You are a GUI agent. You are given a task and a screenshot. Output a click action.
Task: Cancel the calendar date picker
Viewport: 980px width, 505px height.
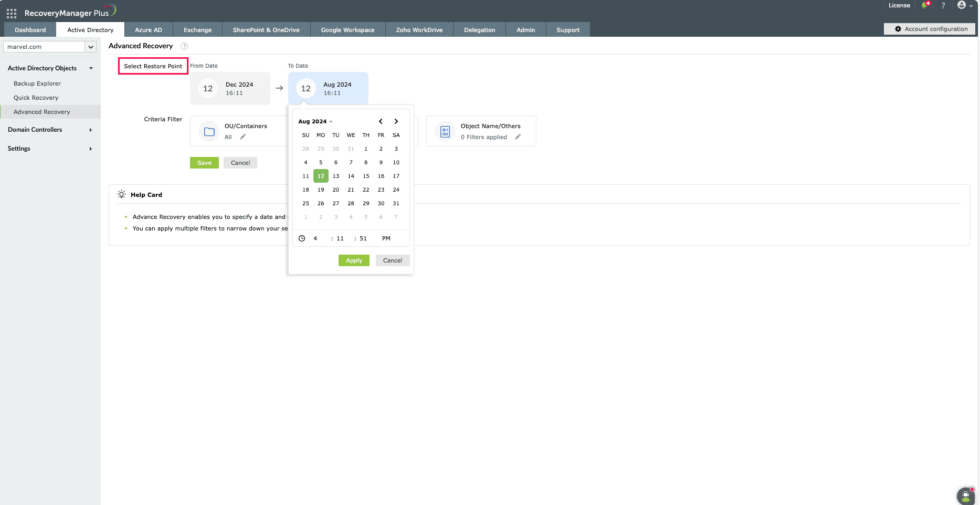click(393, 260)
